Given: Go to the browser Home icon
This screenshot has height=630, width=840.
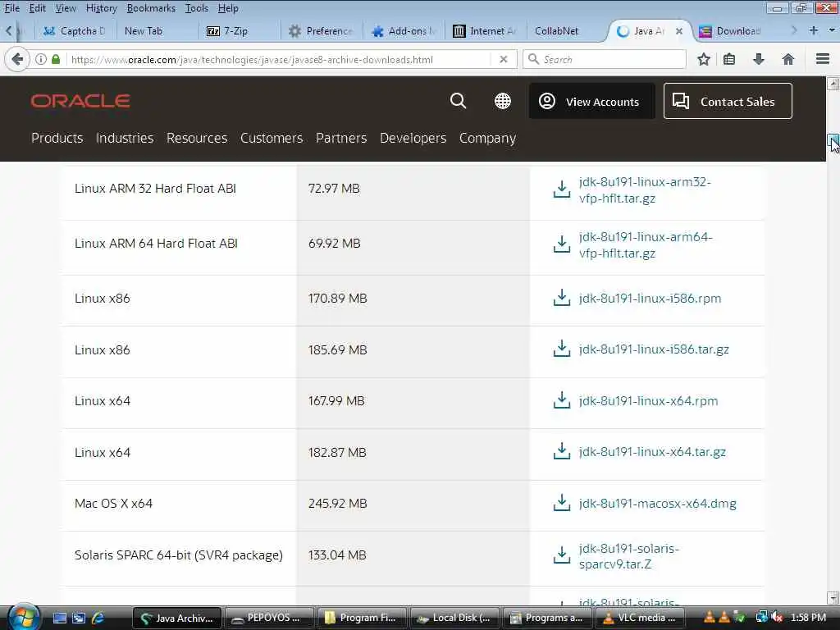Looking at the screenshot, I should pos(787,59).
